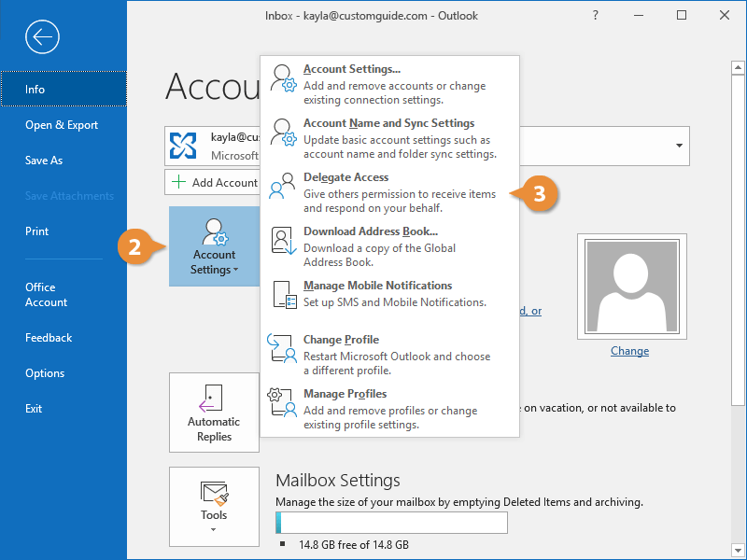
Task: Open Options from the backstage sidebar
Action: [x=45, y=373]
